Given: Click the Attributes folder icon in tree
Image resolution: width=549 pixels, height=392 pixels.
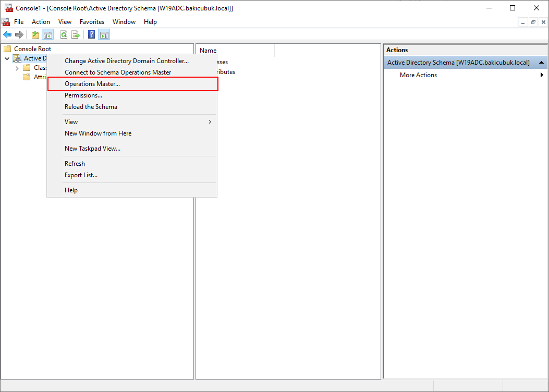Looking at the screenshot, I should click(x=27, y=77).
